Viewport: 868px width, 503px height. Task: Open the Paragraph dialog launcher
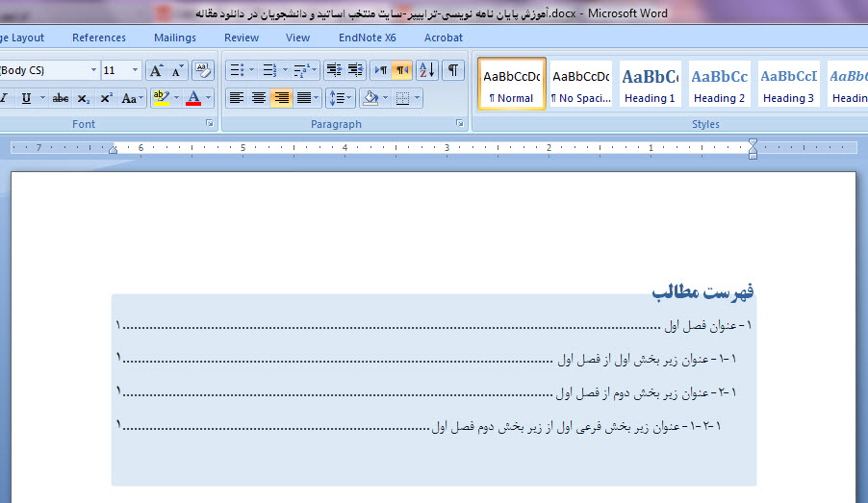(459, 124)
